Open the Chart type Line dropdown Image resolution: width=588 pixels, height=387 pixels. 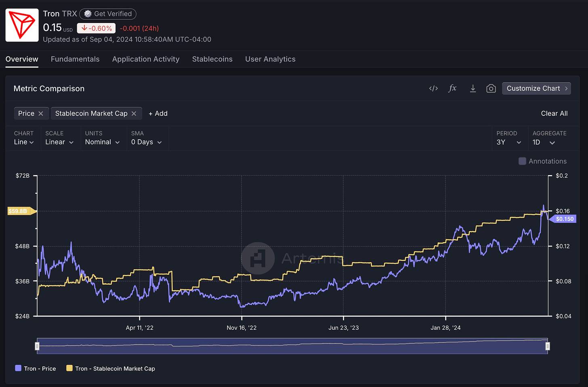(x=24, y=142)
